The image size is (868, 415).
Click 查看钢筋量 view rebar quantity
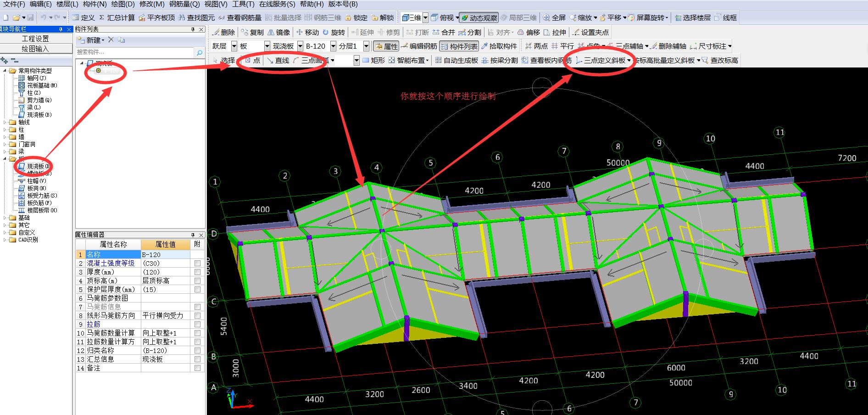click(x=239, y=17)
